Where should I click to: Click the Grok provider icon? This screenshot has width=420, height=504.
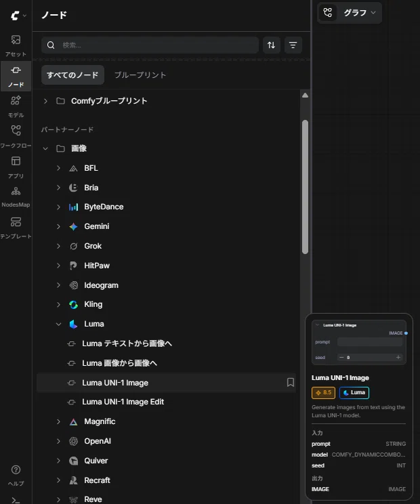coord(73,246)
